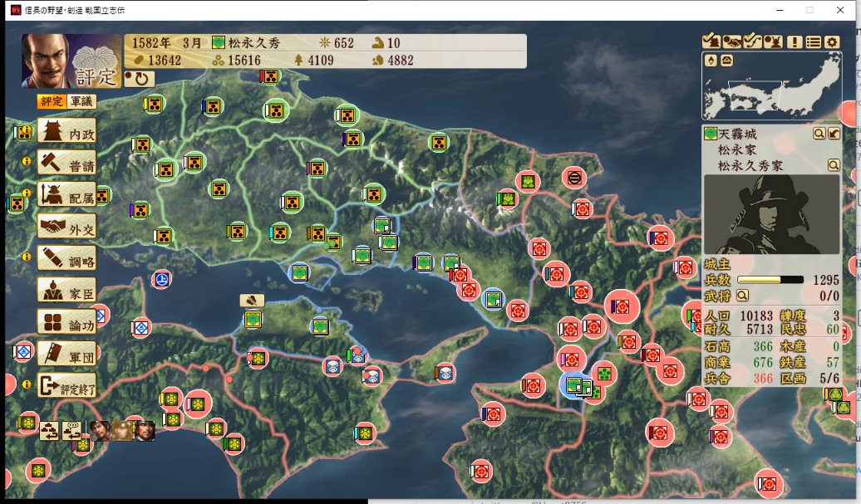Open 外交 diplomacy menu
Viewport: 861px width, 504px height.
pyautogui.click(x=67, y=227)
